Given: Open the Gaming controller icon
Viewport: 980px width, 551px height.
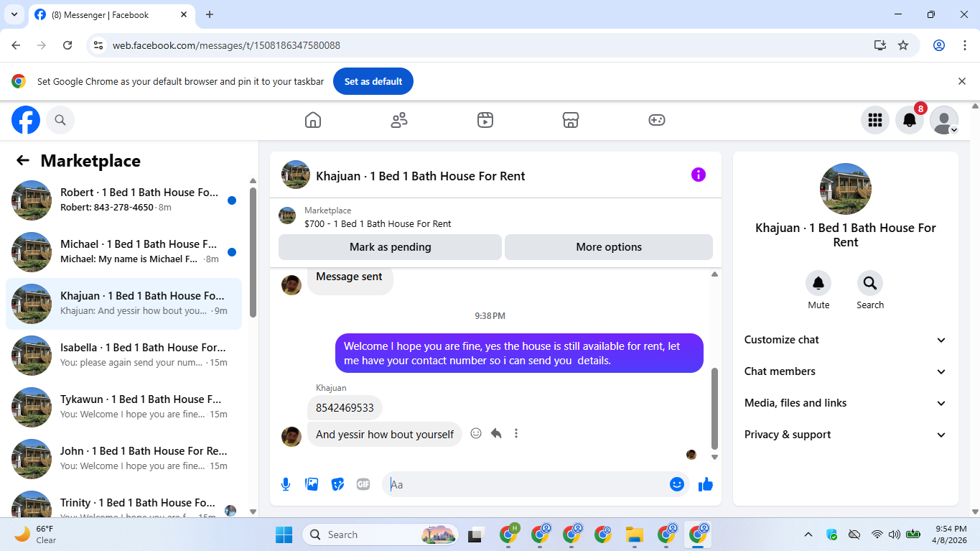Looking at the screenshot, I should coord(657,120).
